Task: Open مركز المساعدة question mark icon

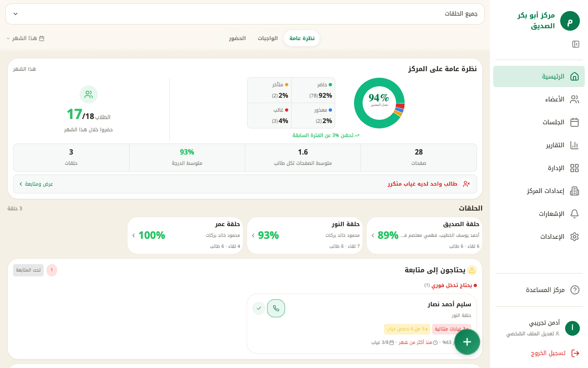Action: coord(575,290)
